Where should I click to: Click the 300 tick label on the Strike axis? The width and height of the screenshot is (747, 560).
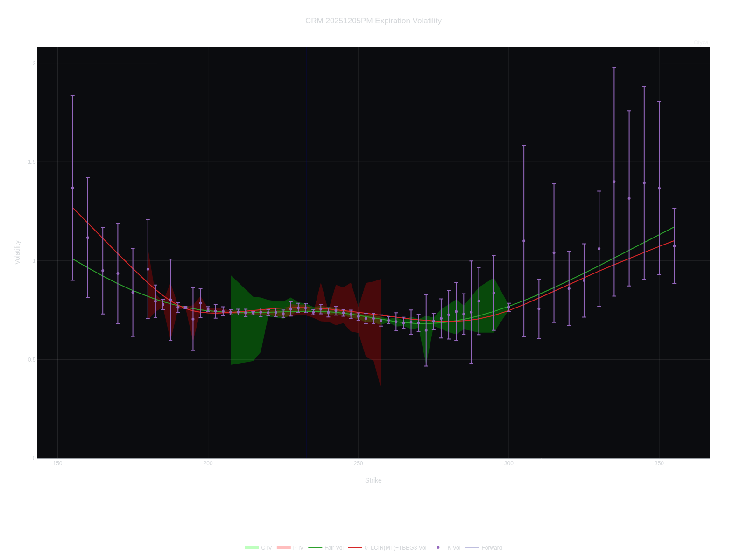tap(508, 463)
